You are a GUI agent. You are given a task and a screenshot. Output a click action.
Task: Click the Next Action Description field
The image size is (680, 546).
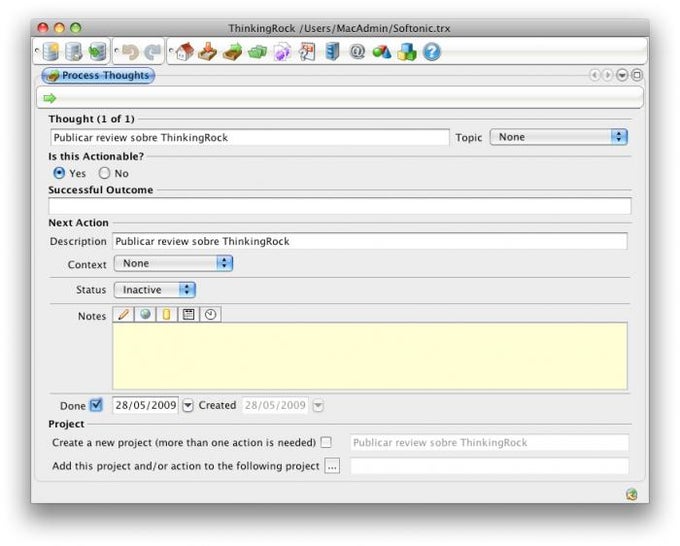coord(370,241)
